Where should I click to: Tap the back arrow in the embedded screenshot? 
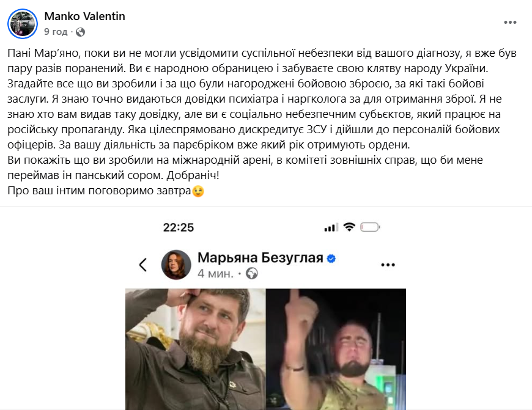click(143, 265)
